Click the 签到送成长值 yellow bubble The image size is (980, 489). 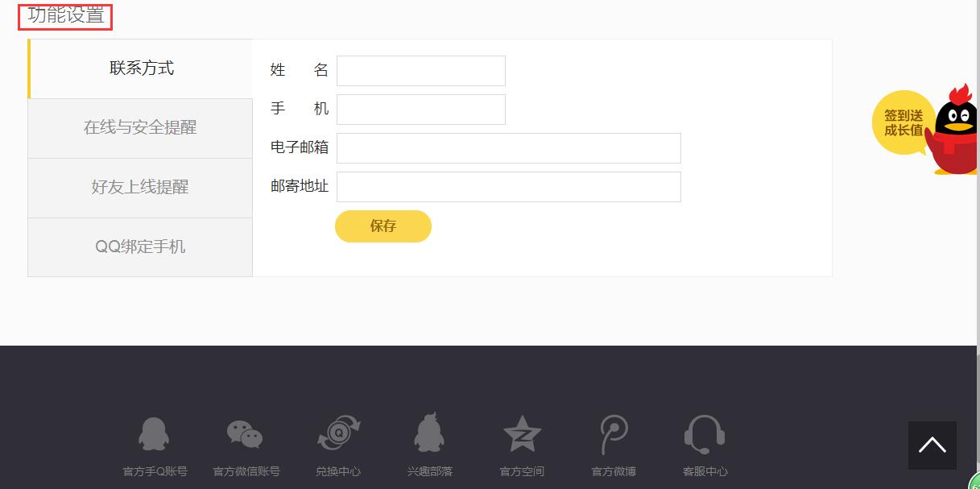[x=903, y=122]
